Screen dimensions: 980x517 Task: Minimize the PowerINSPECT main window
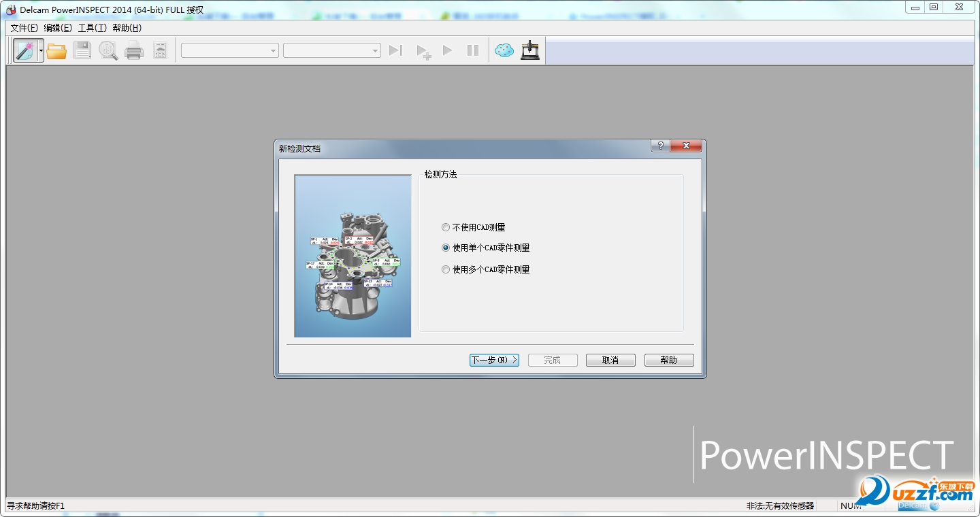tap(916, 7)
